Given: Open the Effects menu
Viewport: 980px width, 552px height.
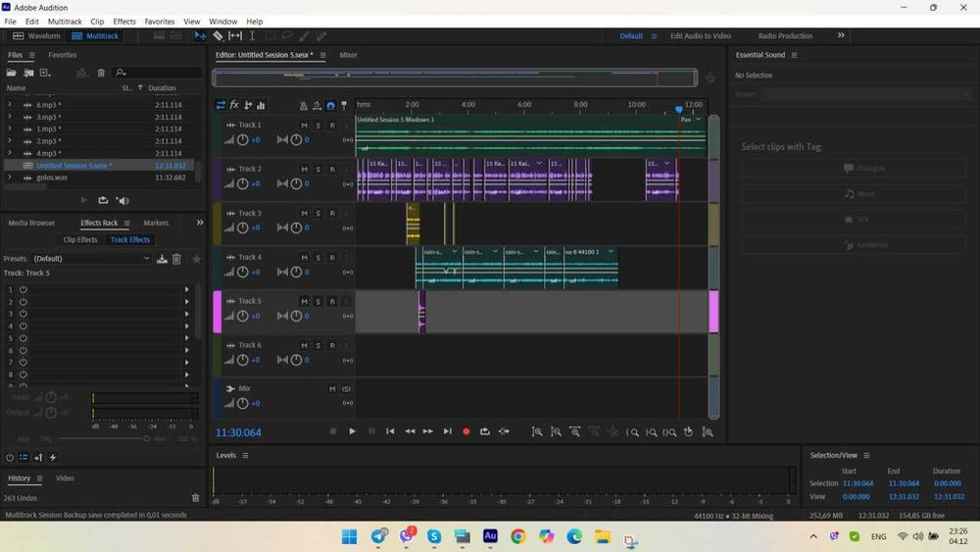Looking at the screenshot, I should click(124, 22).
